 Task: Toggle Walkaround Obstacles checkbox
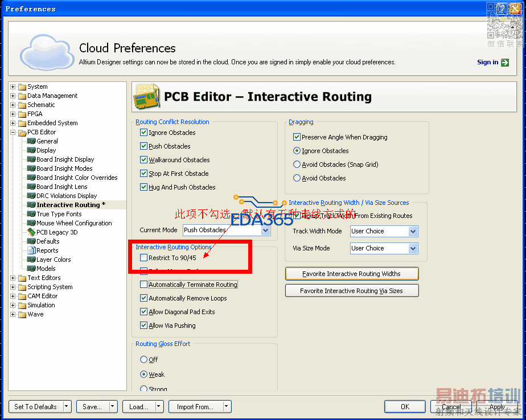(143, 160)
